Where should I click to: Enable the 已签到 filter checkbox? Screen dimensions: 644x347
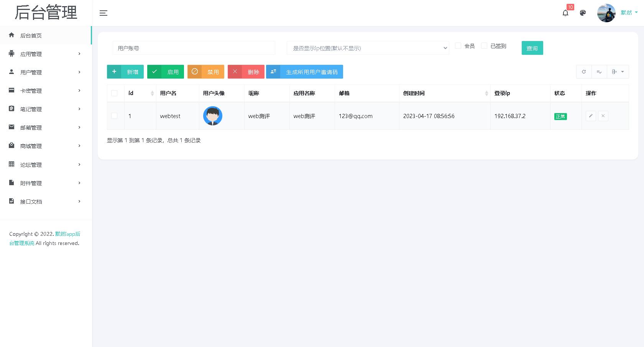click(484, 46)
